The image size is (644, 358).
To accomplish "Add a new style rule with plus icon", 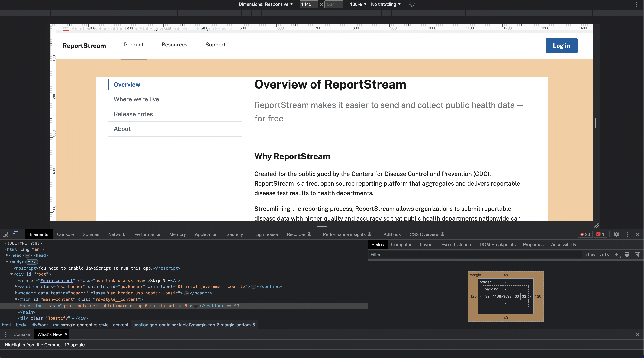I will pyautogui.click(x=617, y=255).
